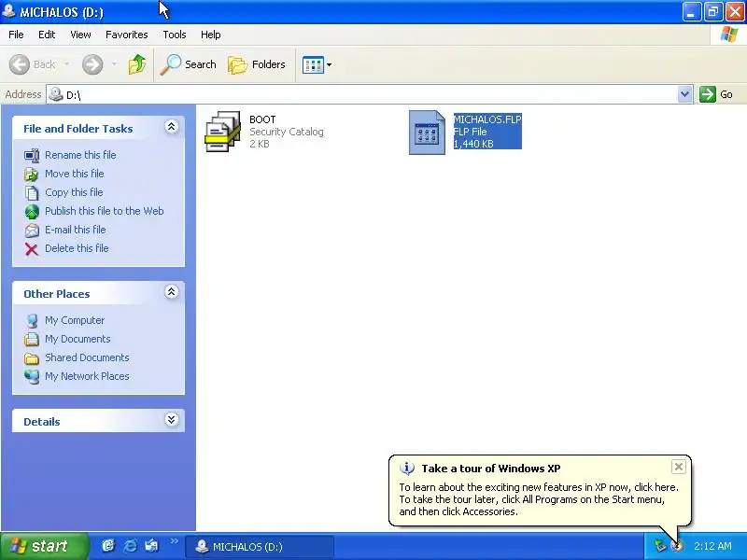
Task: Collapse the Other Places panel
Action: pos(172,292)
